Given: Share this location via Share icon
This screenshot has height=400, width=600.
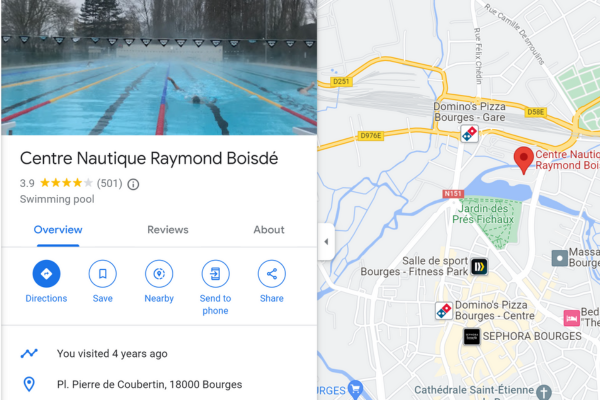Looking at the screenshot, I should pyautogui.click(x=272, y=274).
